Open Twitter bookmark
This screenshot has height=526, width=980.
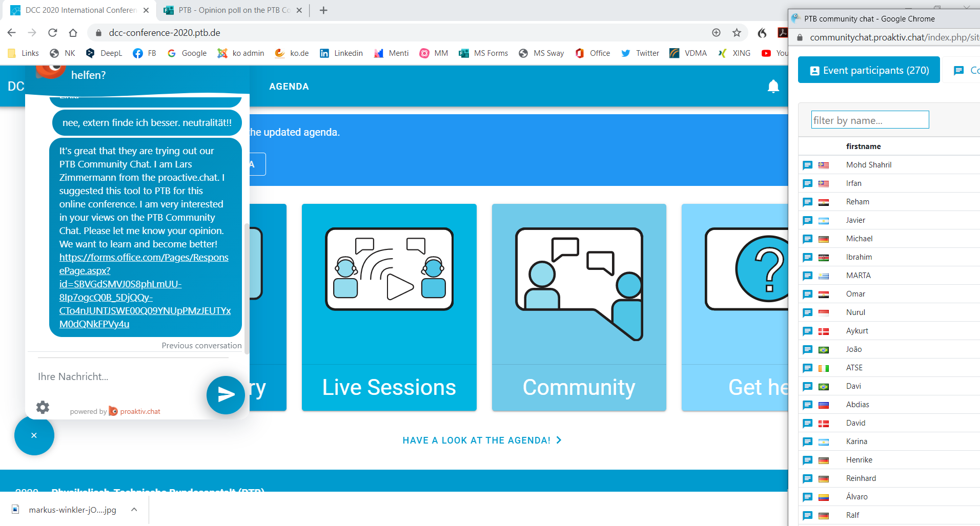pyautogui.click(x=640, y=53)
